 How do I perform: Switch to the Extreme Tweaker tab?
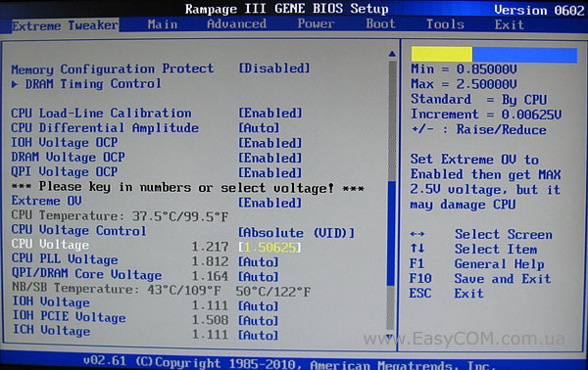(65, 25)
